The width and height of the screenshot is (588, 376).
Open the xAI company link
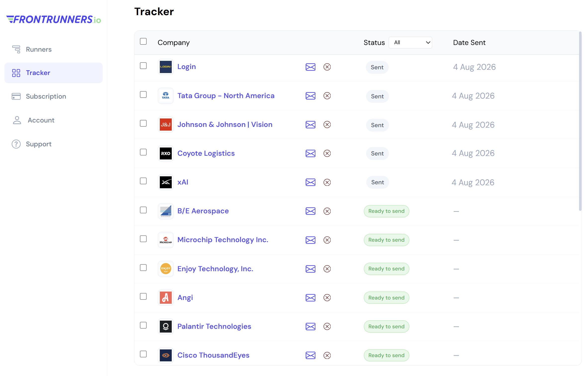pyautogui.click(x=183, y=182)
